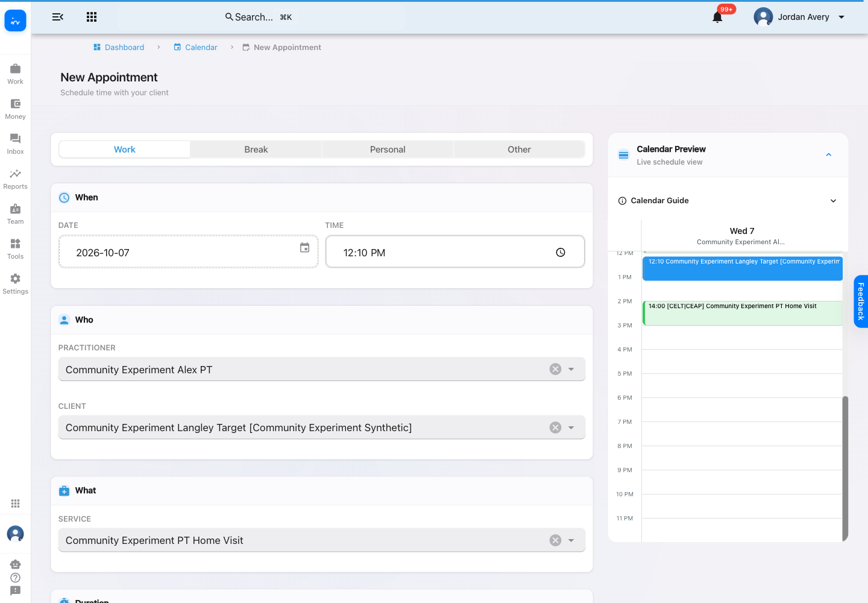This screenshot has width=868, height=603.
Task: Expand the Service dropdown arrow
Action: (x=571, y=540)
